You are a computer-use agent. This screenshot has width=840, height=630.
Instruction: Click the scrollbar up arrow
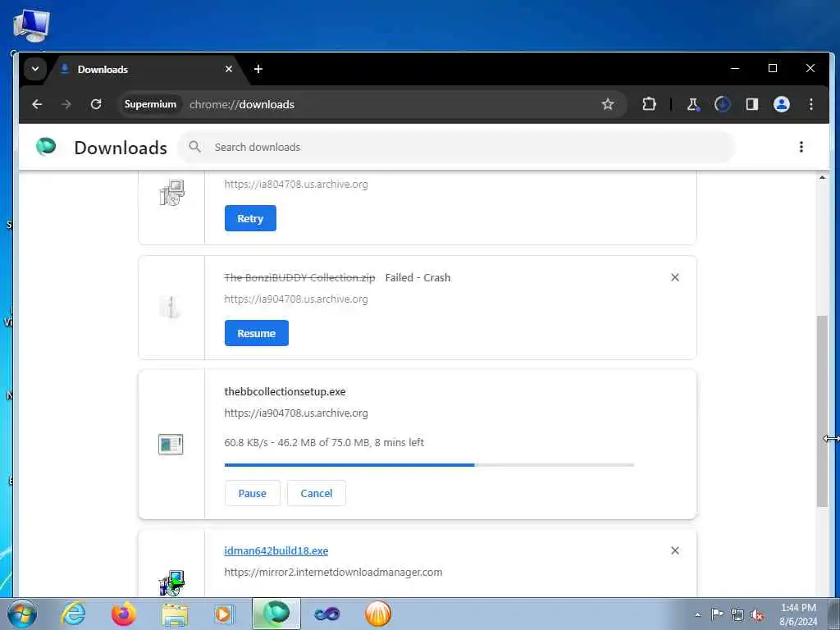click(822, 177)
